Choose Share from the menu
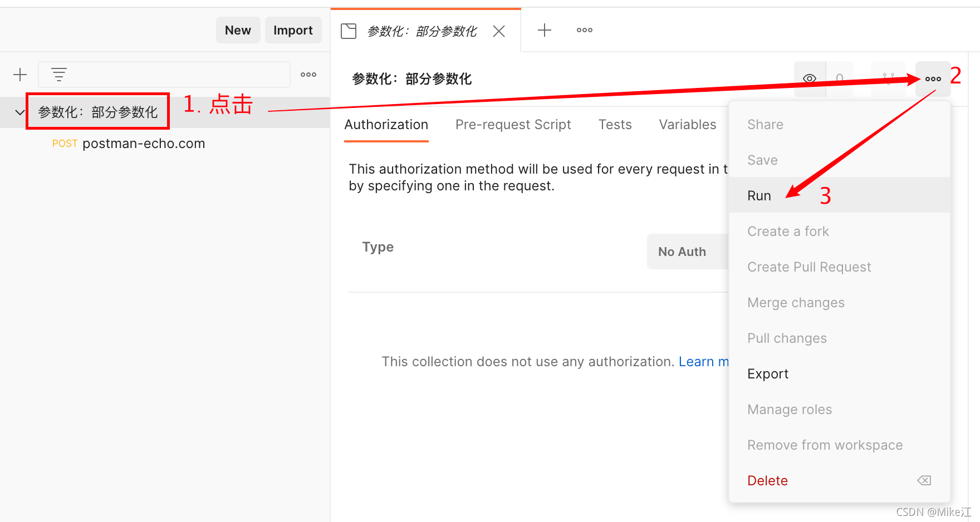Image resolution: width=980 pixels, height=522 pixels. click(x=840, y=125)
